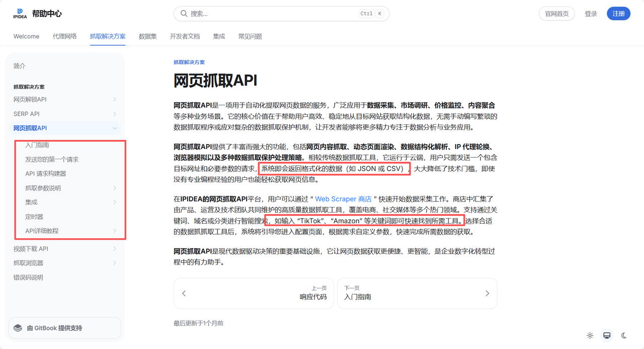The height and width of the screenshot is (349, 644).
Task: Click the search magnifier icon
Action: [184, 14]
